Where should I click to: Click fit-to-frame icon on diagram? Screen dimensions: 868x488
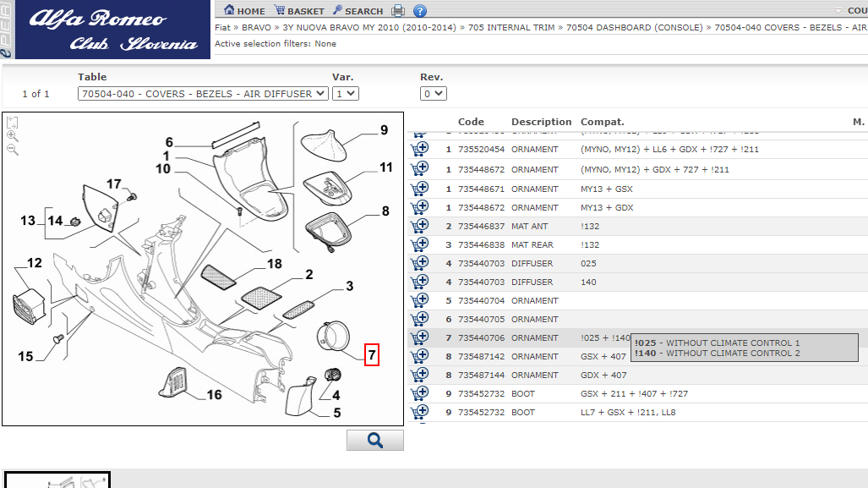click(x=12, y=123)
